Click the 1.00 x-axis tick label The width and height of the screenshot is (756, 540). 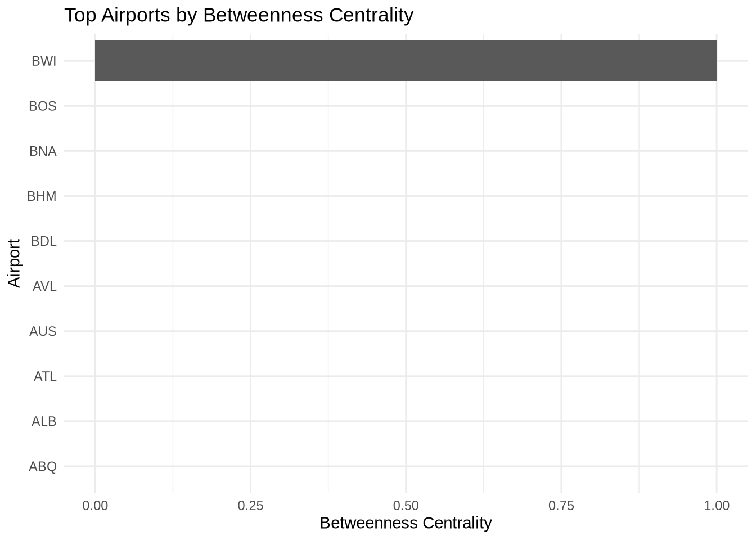coord(717,506)
